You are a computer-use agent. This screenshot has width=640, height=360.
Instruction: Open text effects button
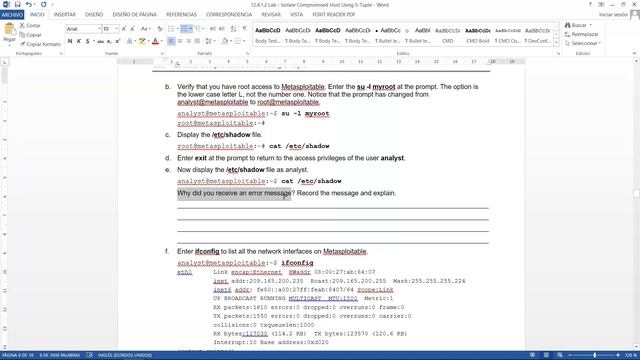pos(129,41)
